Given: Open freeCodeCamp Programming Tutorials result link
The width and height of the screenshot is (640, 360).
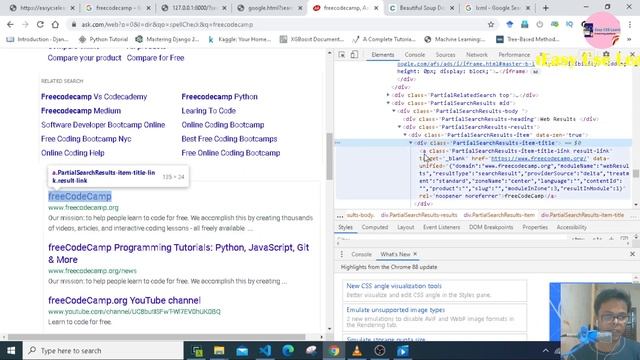Looking at the screenshot, I should [178, 253].
